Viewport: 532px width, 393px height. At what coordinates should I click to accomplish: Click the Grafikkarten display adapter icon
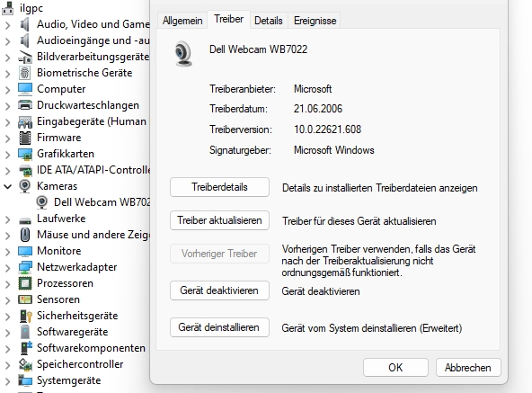25,154
